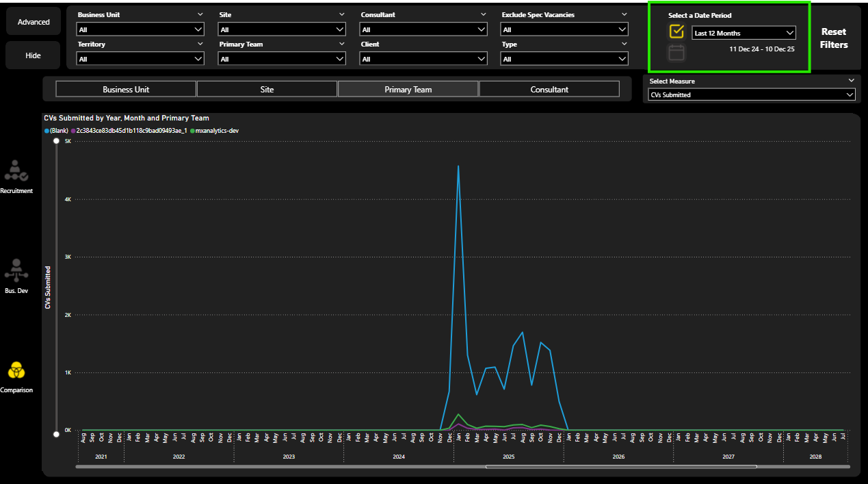Image resolution: width=868 pixels, height=484 pixels.
Task: Click the '11 Dec 24 - 10 Dec 25' date range text
Action: 762,49
